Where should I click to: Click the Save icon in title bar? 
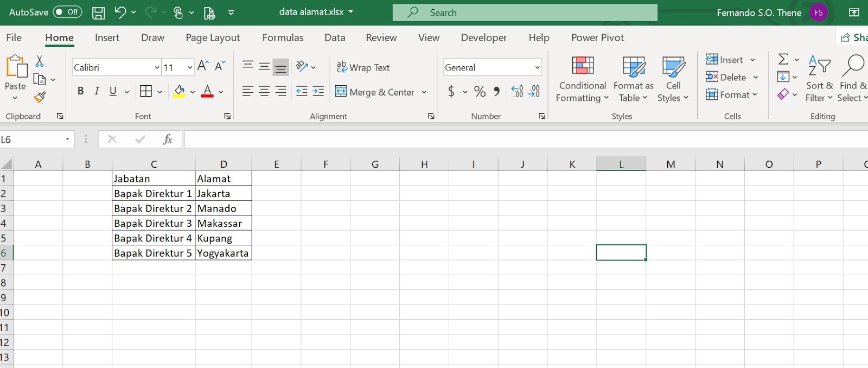[98, 12]
